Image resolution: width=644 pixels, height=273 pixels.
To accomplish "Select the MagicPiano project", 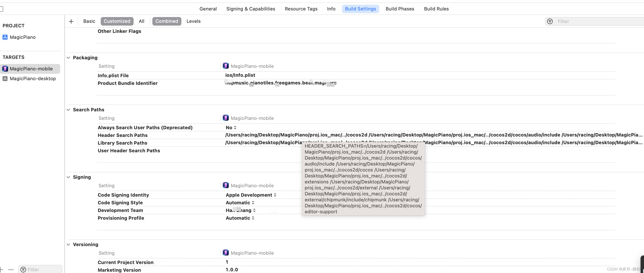I will [x=22, y=37].
